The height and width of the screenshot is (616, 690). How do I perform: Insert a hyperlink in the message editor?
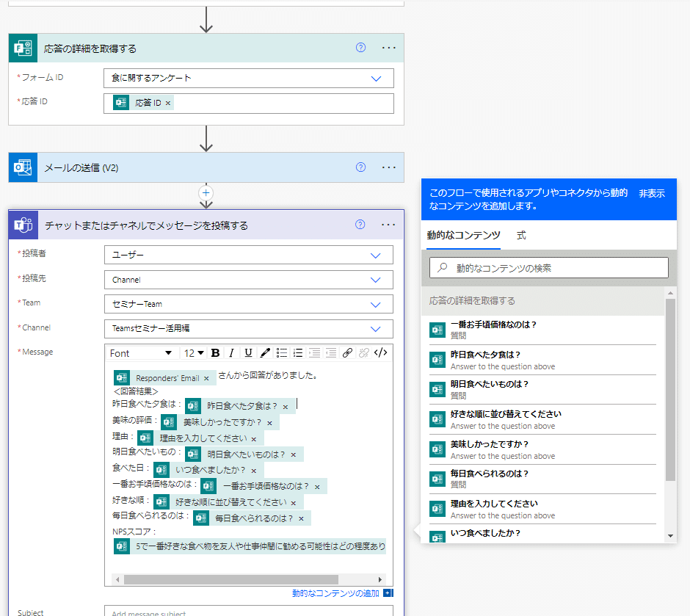[x=346, y=352]
